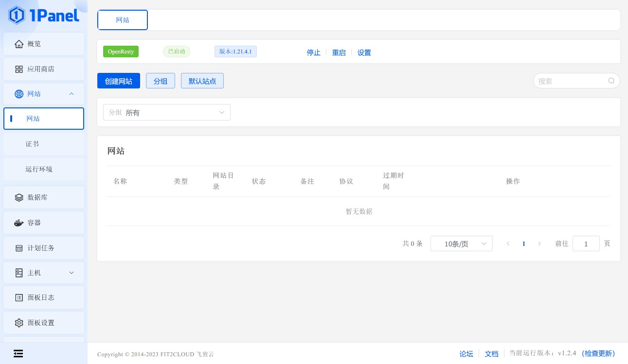This screenshot has height=364, width=628.
Task: Go to next page arrow
Action: tap(539, 243)
